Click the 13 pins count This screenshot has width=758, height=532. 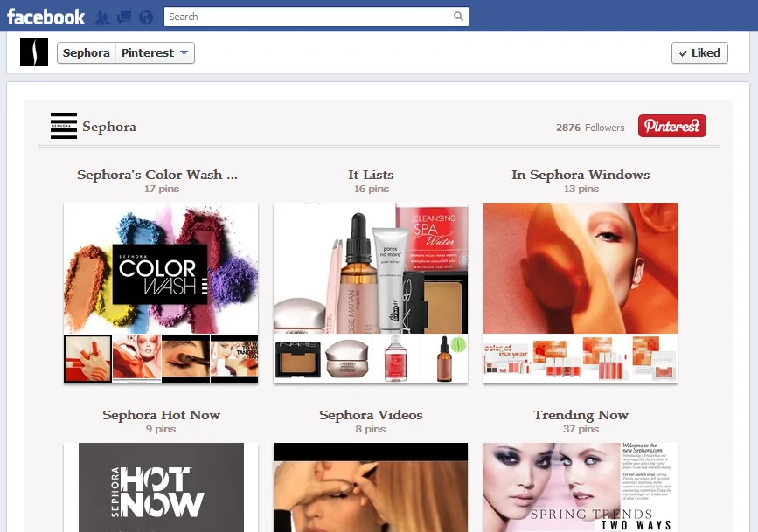[581, 189]
